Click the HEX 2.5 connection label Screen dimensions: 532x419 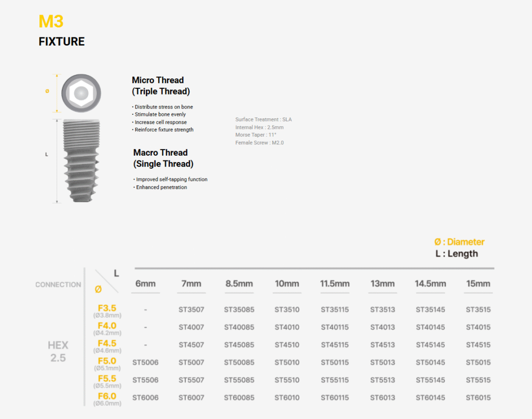click(58, 352)
